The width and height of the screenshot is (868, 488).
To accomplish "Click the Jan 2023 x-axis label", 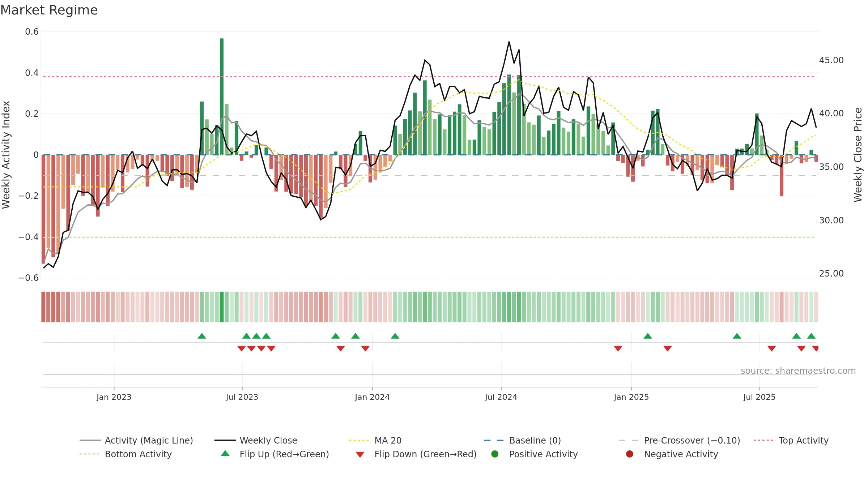I will click(x=114, y=397).
